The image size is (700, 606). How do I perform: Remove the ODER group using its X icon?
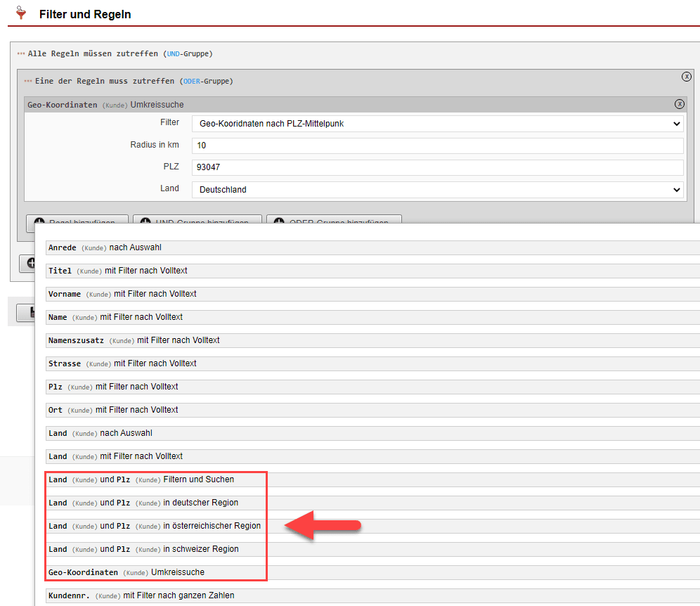(687, 77)
